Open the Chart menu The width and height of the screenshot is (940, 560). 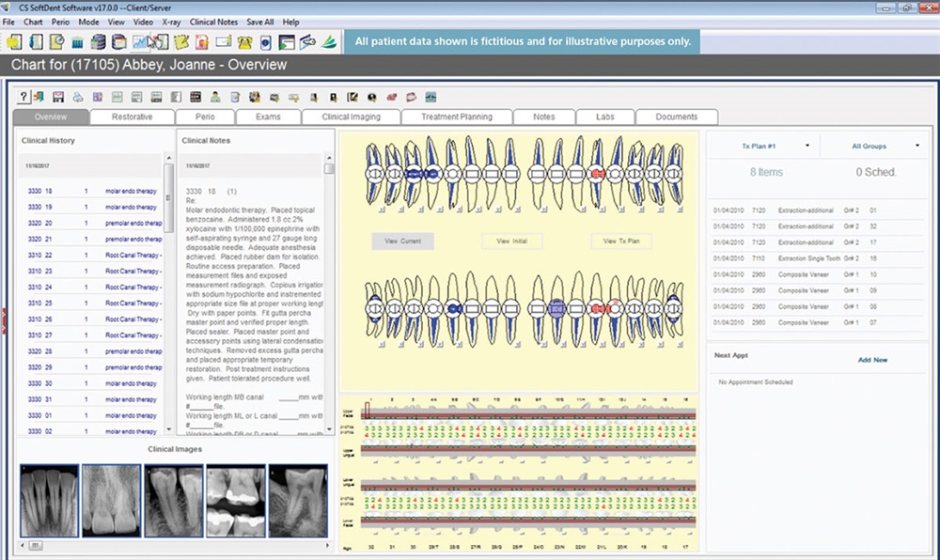click(33, 23)
